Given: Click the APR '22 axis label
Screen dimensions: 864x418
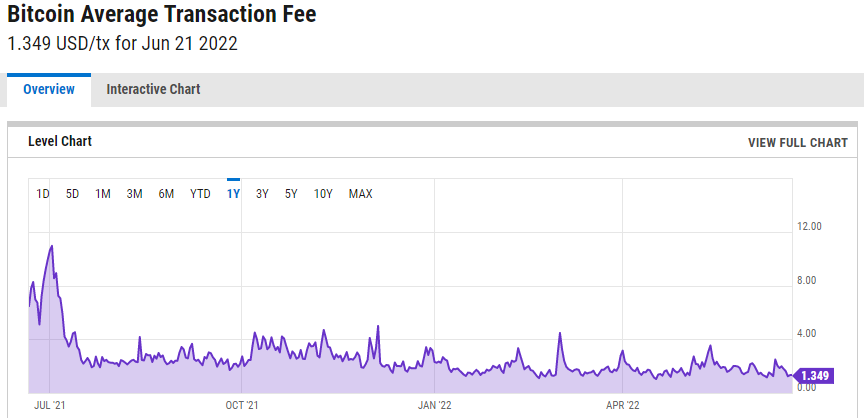Looking at the screenshot, I should tap(623, 406).
